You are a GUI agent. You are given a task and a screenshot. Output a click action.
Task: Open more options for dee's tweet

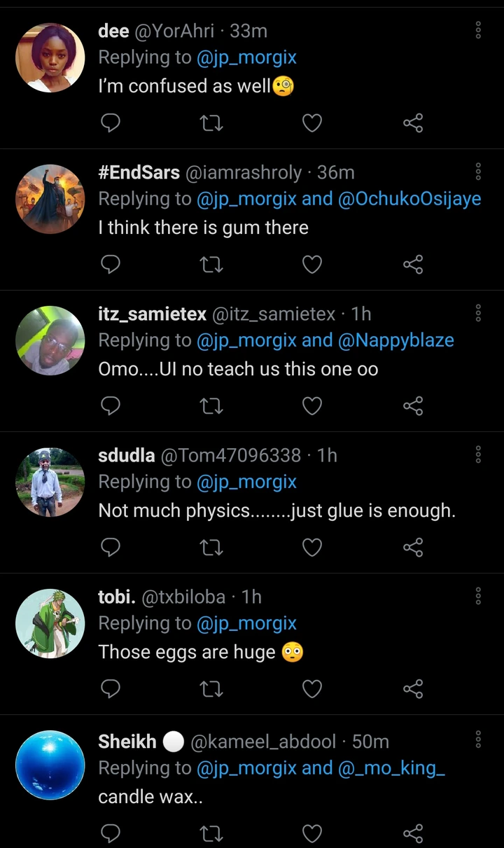(x=478, y=30)
